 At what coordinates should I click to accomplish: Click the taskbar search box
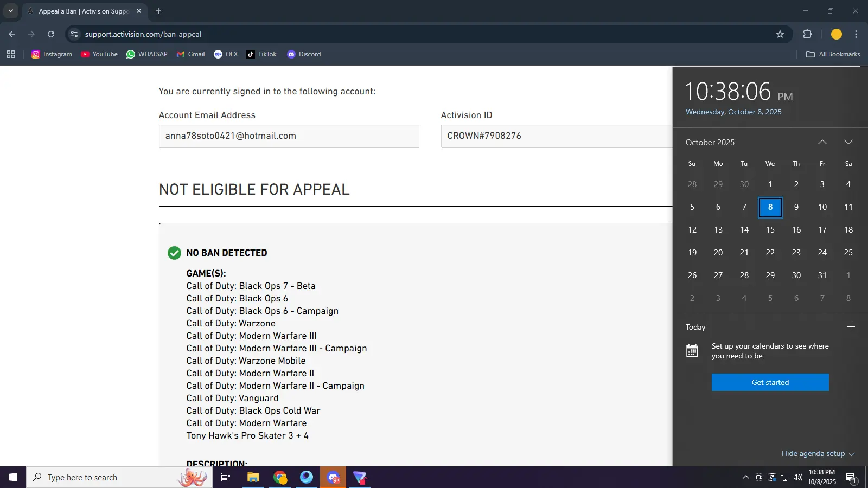click(x=119, y=477)
